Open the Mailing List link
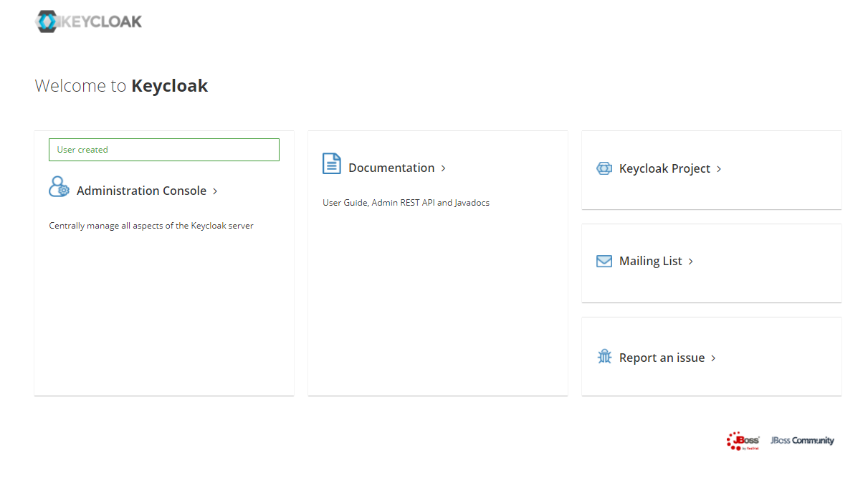 tap(650, 261)
